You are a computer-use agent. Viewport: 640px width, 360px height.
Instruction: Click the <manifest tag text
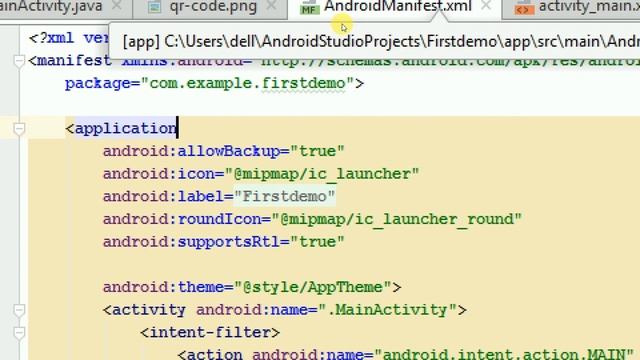tap(70, 61)
